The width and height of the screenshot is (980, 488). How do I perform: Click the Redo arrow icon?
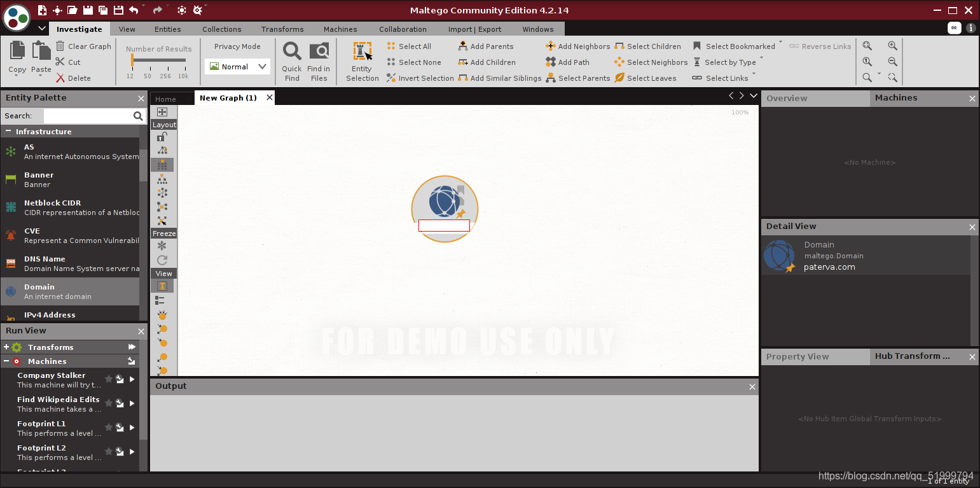[x=157, y=10]
